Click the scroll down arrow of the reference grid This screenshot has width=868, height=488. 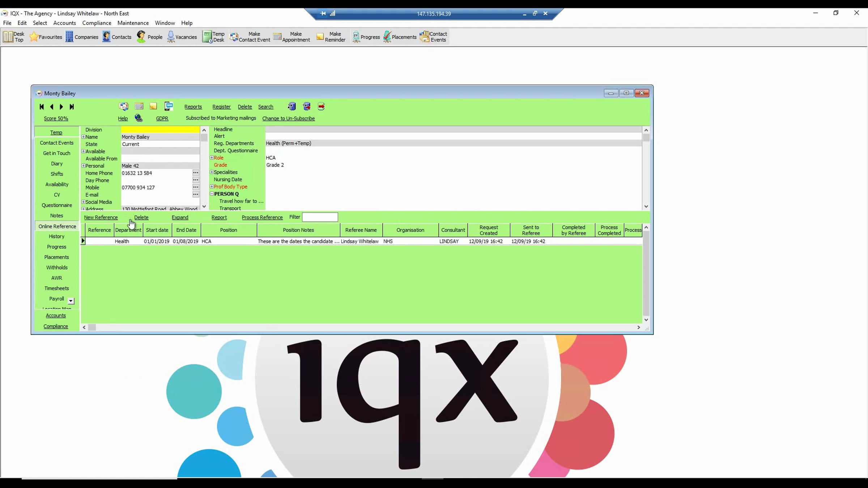point(646,320)
